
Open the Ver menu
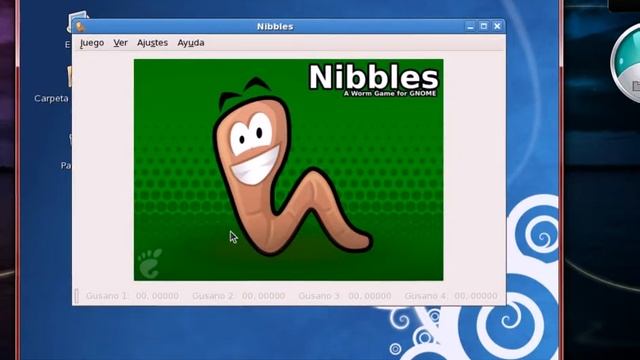pyautogui.click(x=120, y=43)
